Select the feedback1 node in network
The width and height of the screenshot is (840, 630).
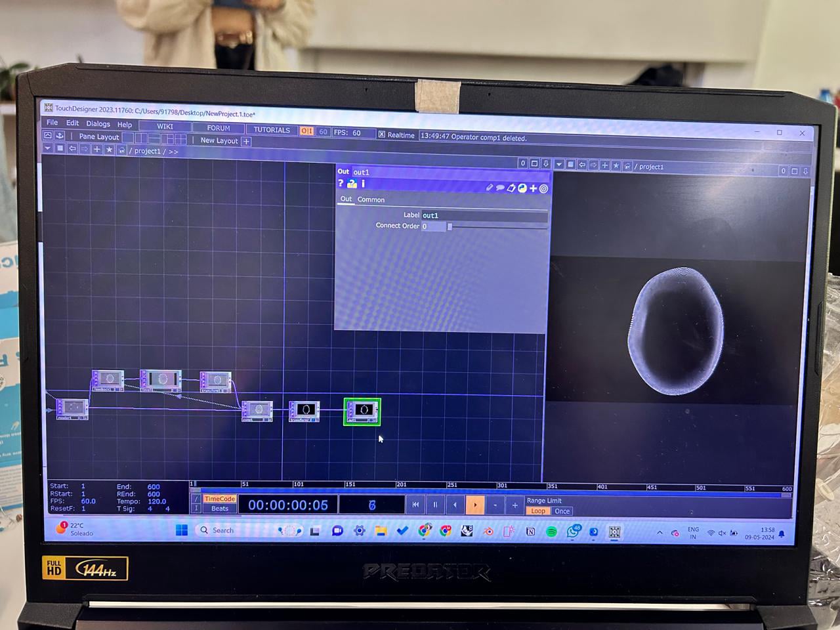click(x=108, y=381)
